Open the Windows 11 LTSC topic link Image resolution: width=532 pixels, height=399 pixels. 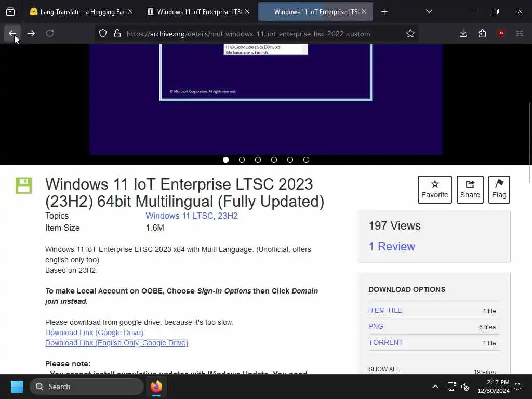pyautogui.click(x=179, y=216)
